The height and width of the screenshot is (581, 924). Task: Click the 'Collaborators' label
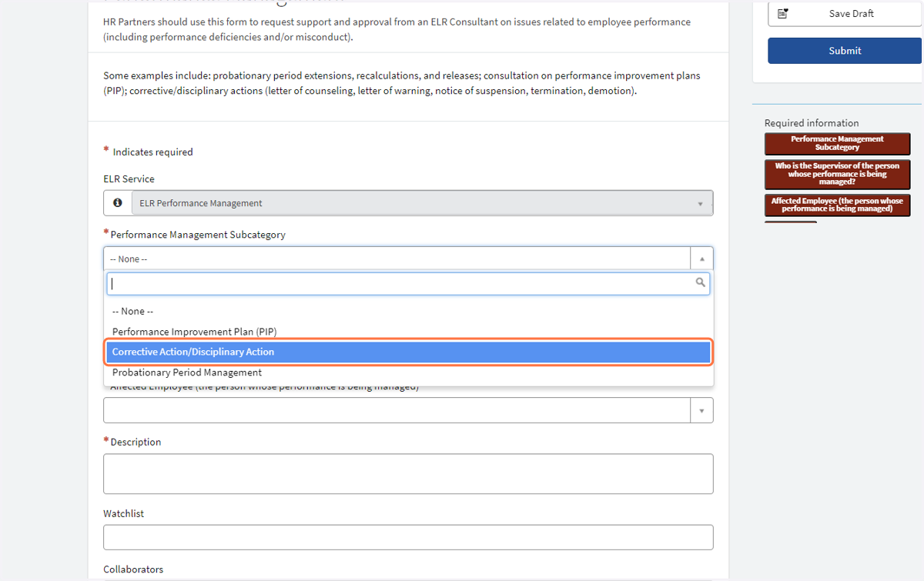click(x=133, y=569)
